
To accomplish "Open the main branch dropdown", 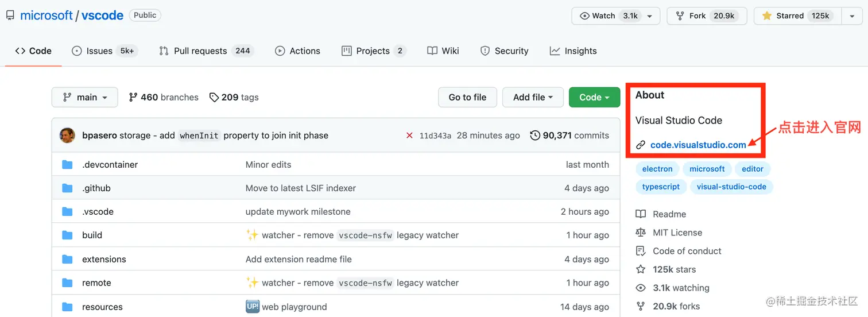I will point(85,98).
